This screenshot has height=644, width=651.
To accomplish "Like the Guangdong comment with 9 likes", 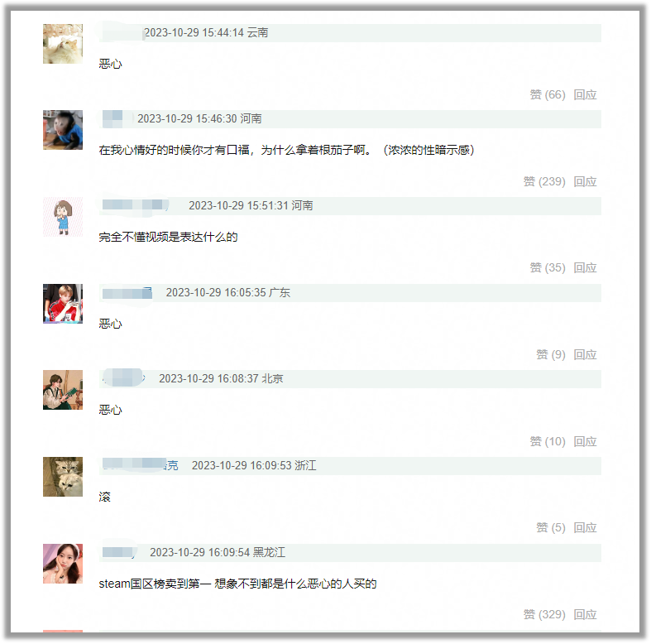I will pos(551,354).
